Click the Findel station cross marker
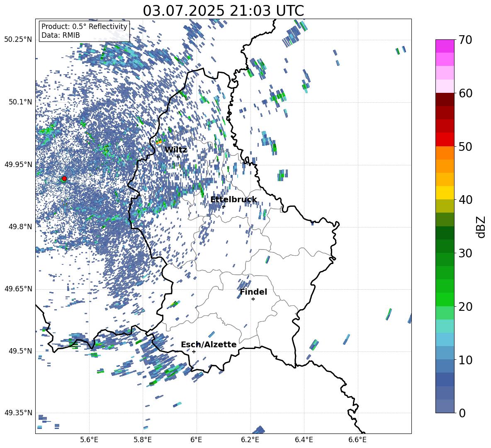 click(253, 299)
